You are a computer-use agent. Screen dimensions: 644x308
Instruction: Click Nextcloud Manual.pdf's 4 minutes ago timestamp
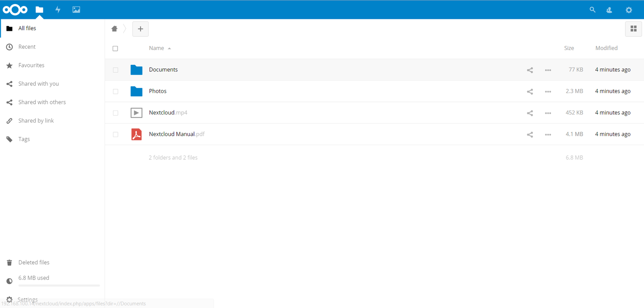coord(613,134)
